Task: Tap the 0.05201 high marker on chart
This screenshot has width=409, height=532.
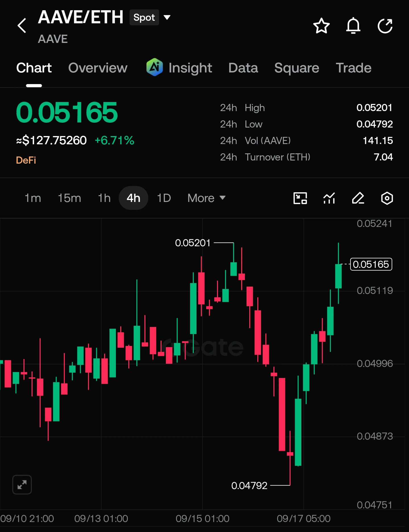Action: click(193, 243)
